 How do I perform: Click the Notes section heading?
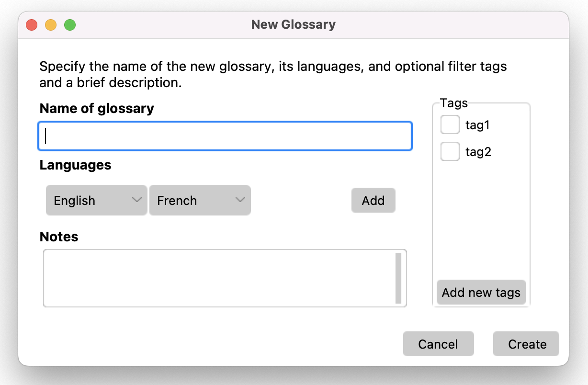point(59,237)
